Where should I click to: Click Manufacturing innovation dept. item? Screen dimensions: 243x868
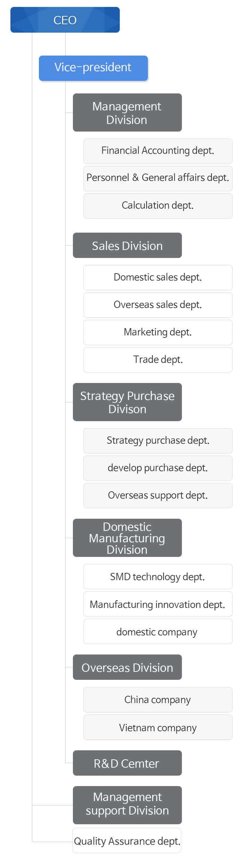coord(158,604)
